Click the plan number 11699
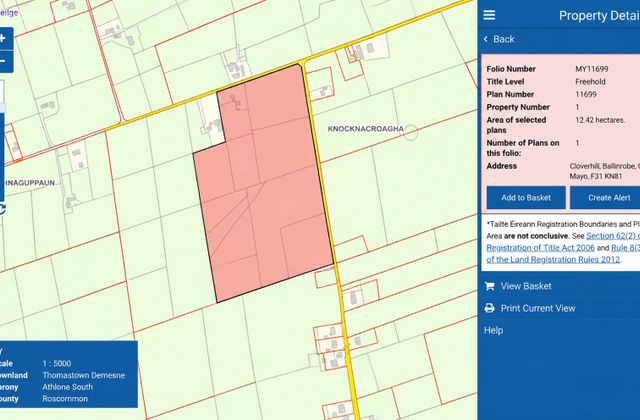The width and height of the screenshot is (640, 420). [x=586, y=94]
